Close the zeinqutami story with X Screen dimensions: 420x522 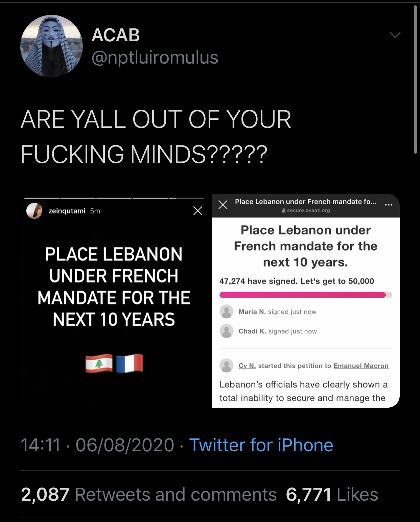pyautogui.click(x=198, y=211)
